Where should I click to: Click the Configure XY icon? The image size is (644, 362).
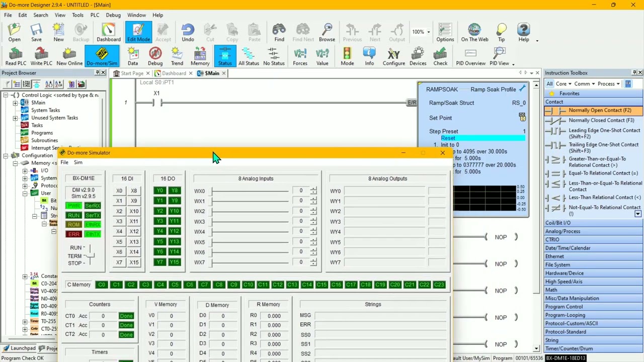[x=393, y=56]
